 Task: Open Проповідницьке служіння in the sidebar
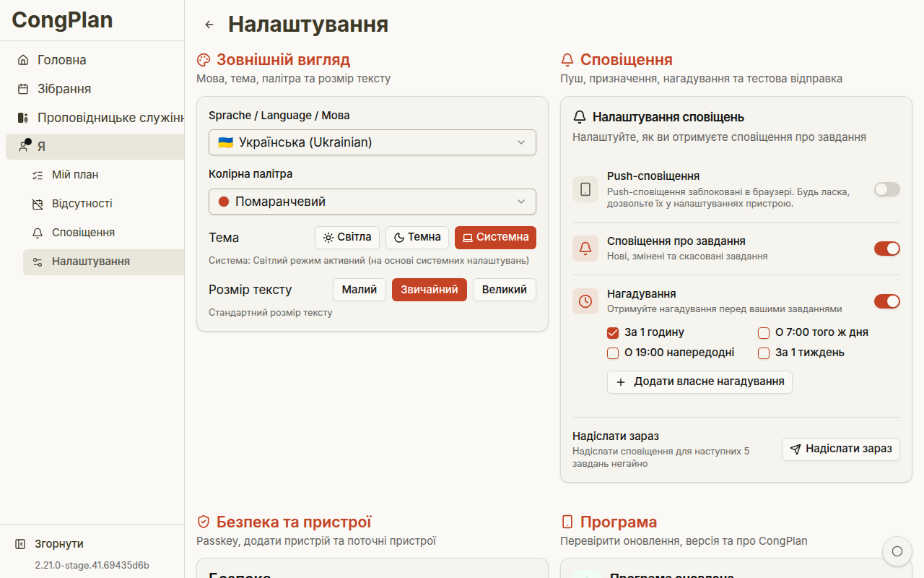click(95, 118)
